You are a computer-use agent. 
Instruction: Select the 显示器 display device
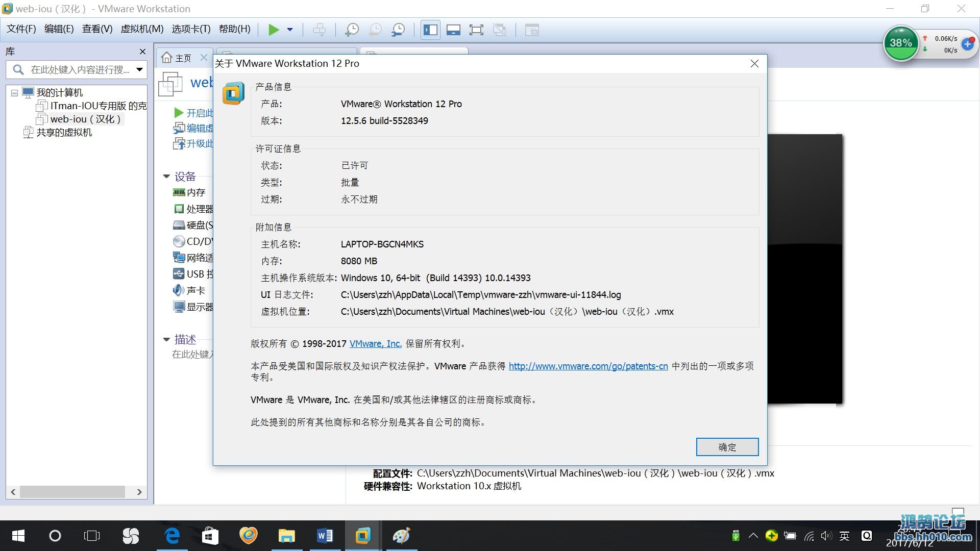coord(193,307)
